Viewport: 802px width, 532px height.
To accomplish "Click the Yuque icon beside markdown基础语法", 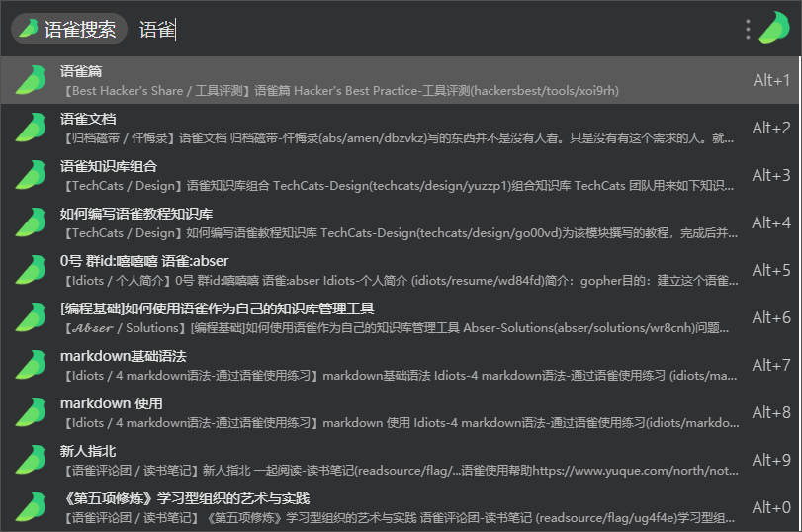I will point(31,365).
